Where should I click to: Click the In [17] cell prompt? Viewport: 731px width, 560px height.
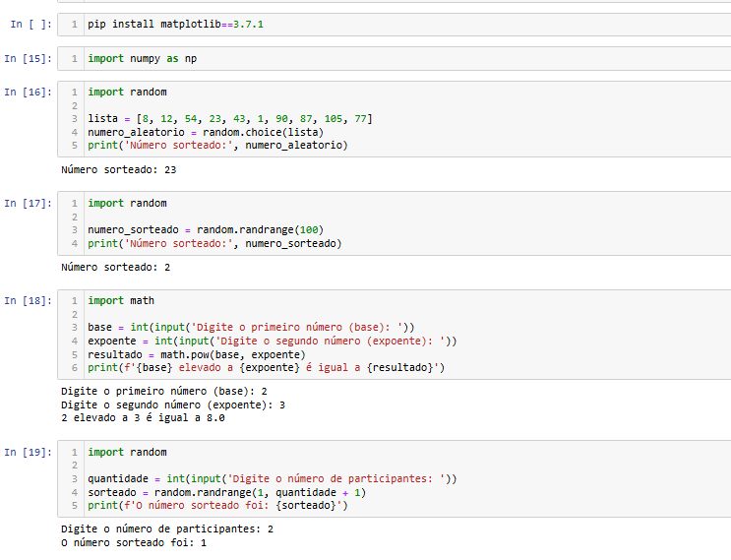point(28,204)
